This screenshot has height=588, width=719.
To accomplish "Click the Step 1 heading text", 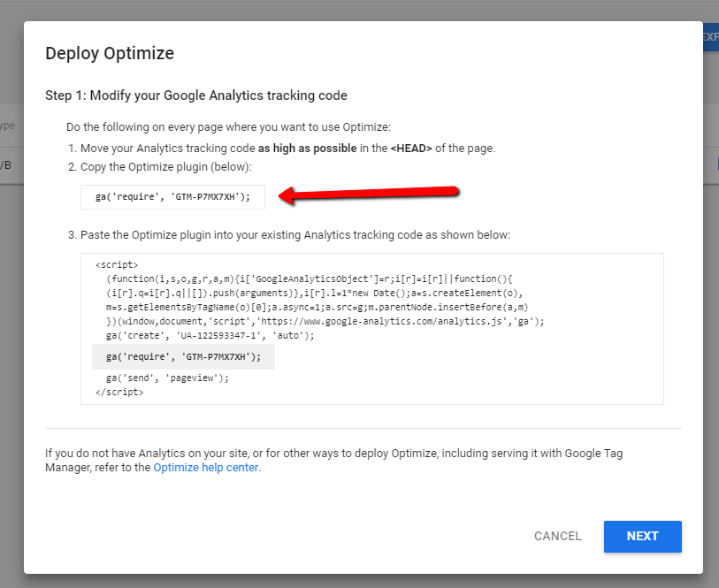I will click(195, 95).
